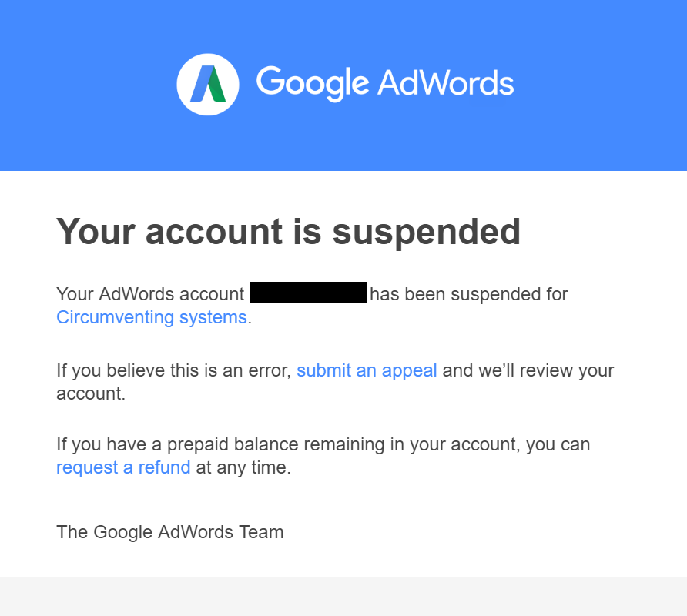The image size is (687, 616).
Task: Click the "at any time." text
Action: click(x=243, y=467)
